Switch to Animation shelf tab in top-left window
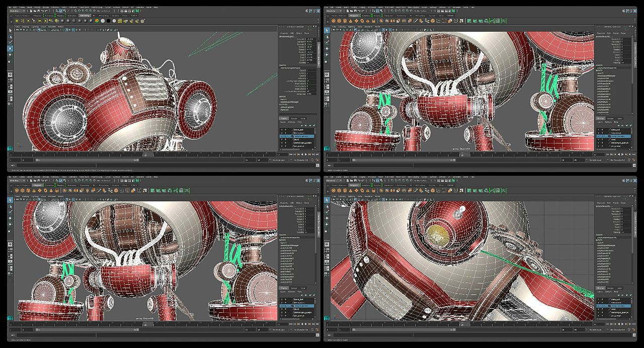The image size is (644, 348). click(72, 16)
